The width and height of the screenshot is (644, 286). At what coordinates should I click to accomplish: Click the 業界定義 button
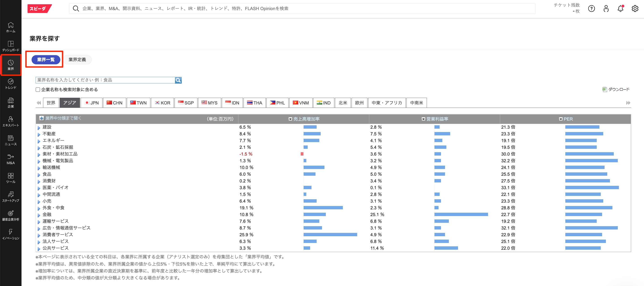click(77, 59)
